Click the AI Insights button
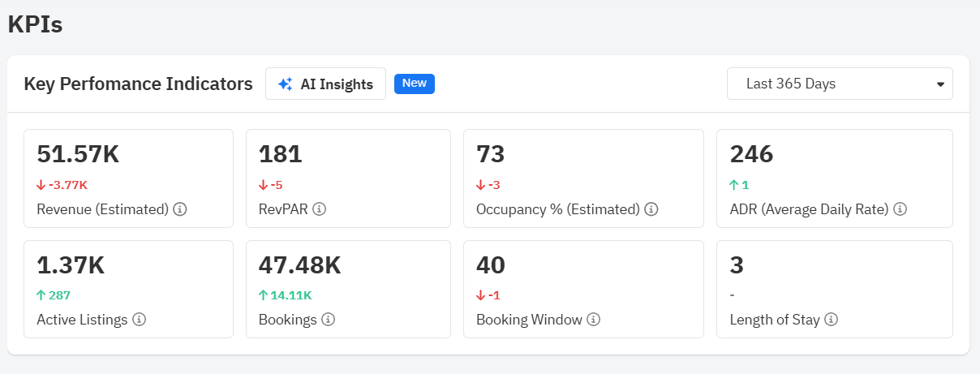Viewport: 980px width, 374px height. click(325, 84)
